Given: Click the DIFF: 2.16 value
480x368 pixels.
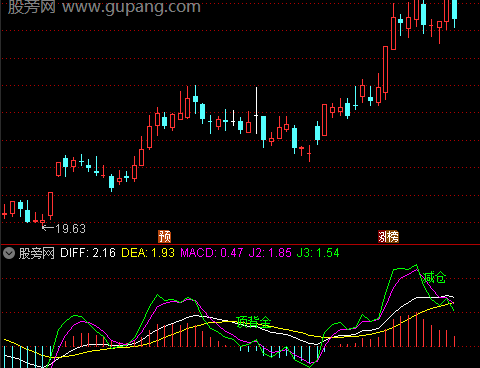Looking at the screenshot, I should click(x=88, y=253).
